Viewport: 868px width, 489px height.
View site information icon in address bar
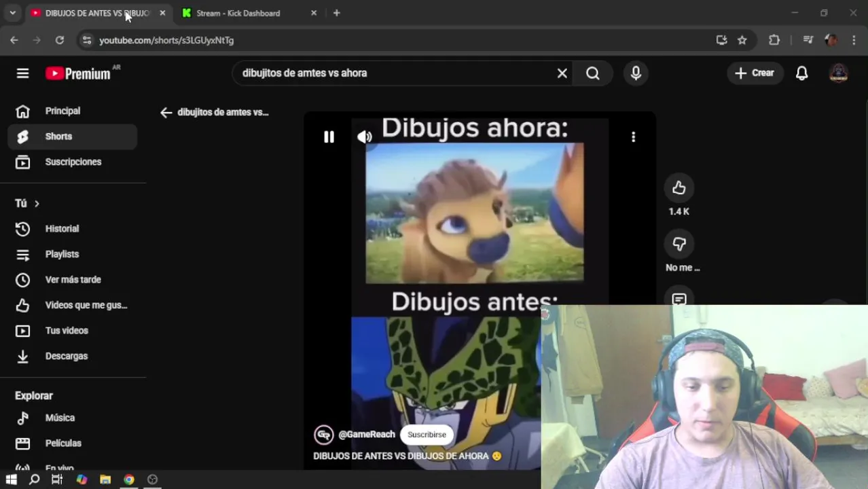(86, 40)
